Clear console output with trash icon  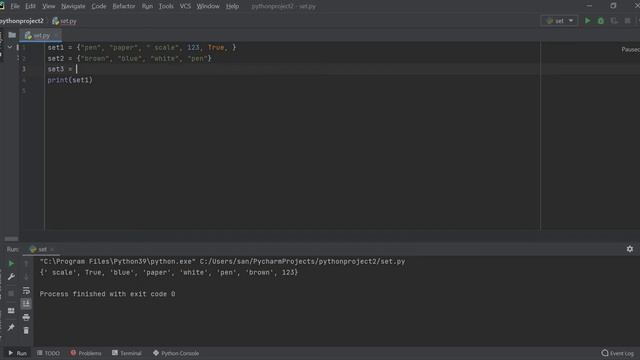26,330
